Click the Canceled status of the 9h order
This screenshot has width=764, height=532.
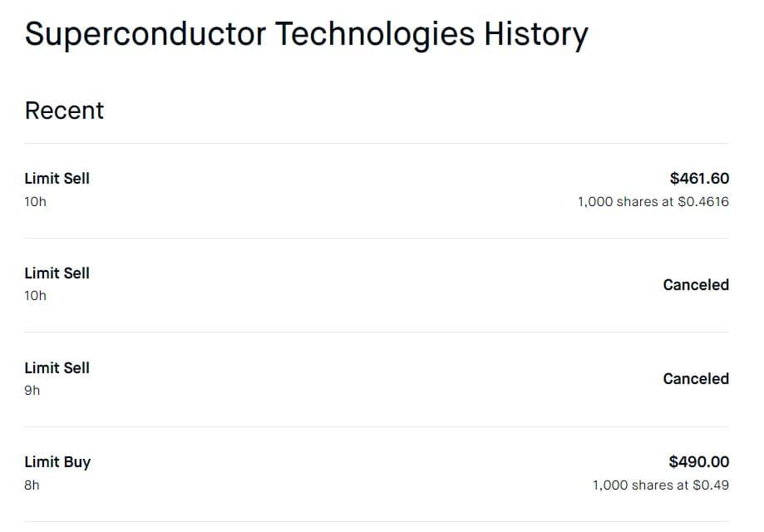pos(695,379)
